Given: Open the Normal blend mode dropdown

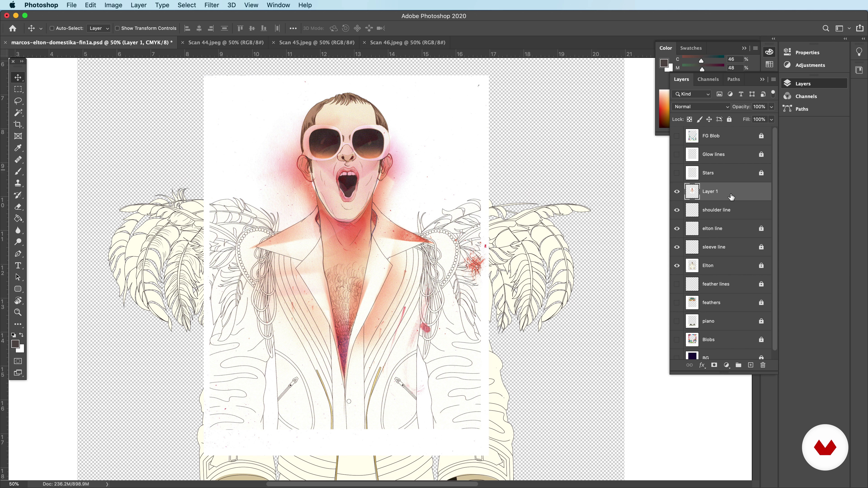Looking at the screenshot, I should pos(701,106).
